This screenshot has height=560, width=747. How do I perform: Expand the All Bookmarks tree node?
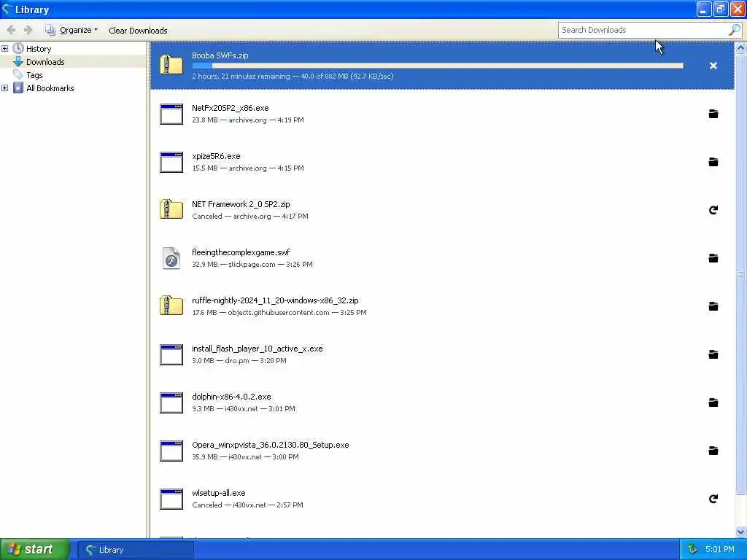click(x=5, y=88)
